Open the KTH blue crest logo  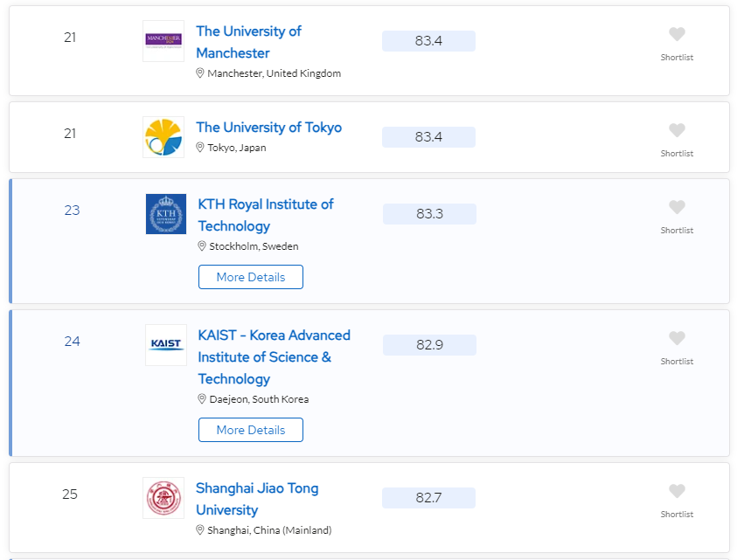pos(166,214)
